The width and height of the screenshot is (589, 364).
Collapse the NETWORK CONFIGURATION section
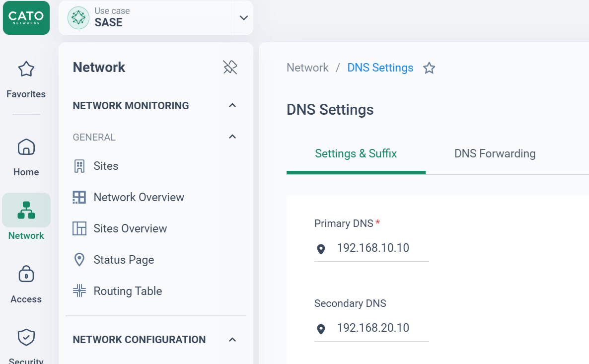point(232,340)
